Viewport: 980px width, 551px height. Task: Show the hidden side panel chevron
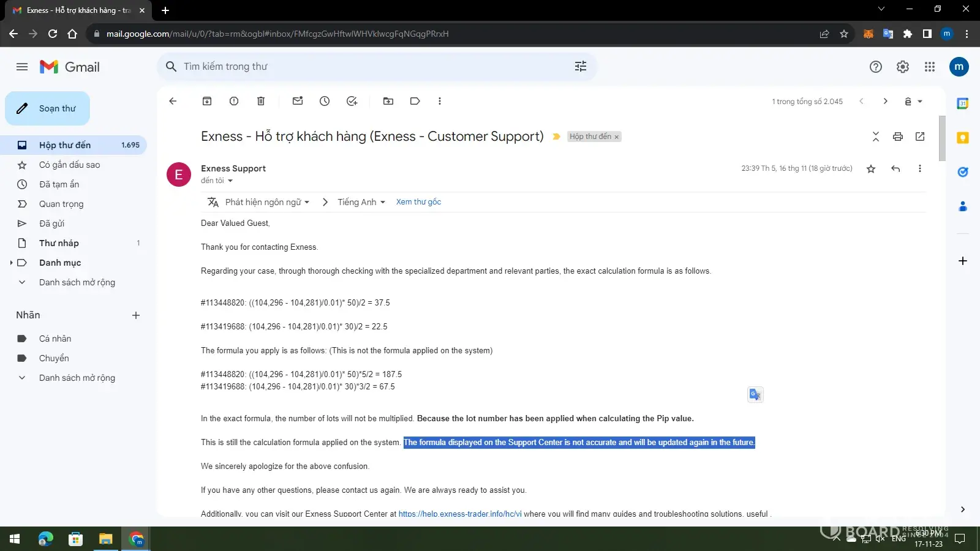pos(963,509)
